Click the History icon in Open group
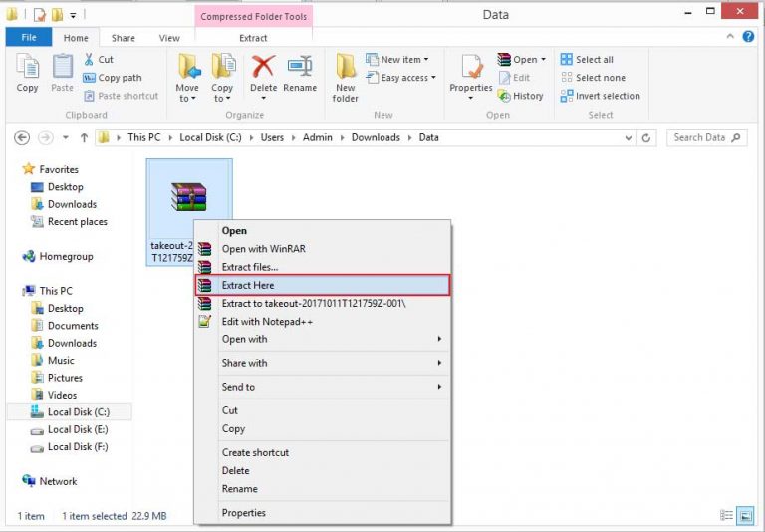Viewport: 765px width, 532px height. 520,96
